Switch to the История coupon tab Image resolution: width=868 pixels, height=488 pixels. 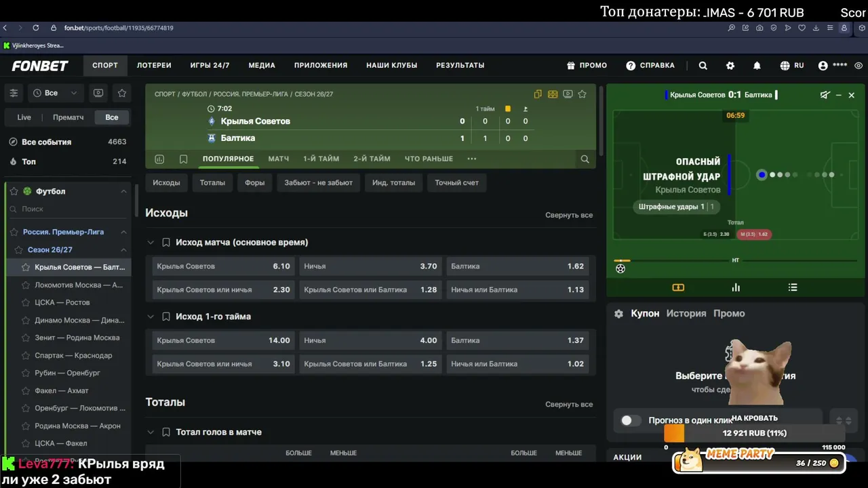[x=686, y=313]
